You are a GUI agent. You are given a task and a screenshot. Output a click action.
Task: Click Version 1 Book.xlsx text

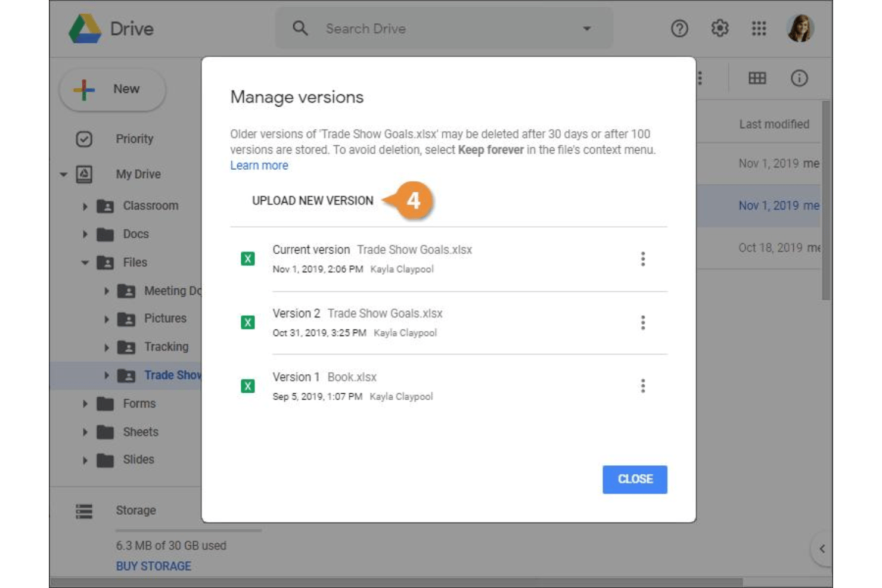click(x=325, y=377)
